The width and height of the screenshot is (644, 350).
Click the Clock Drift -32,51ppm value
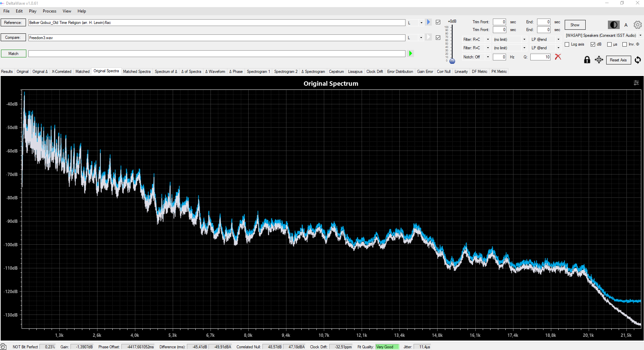point(341,347)
